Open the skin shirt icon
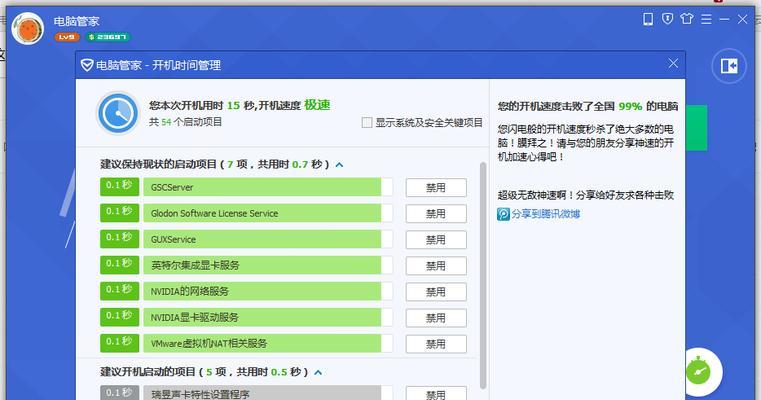This screenshot has height=400, width=761. (687, 19)
